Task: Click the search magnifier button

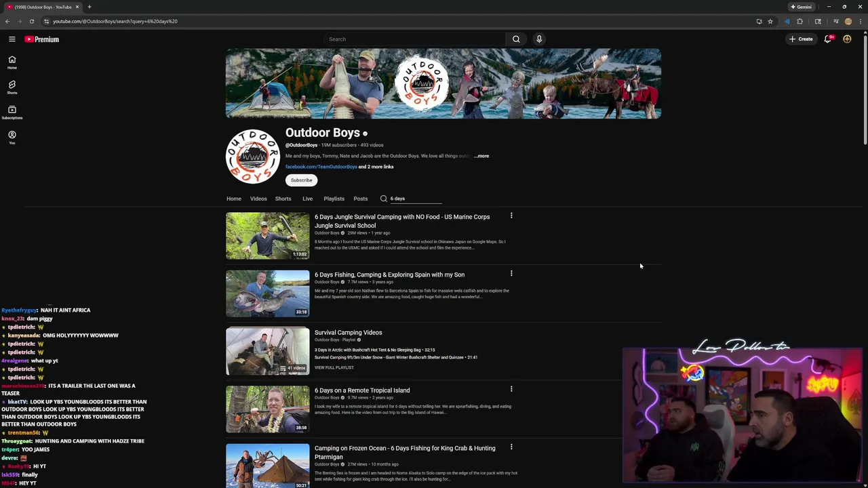Action: tap(516, 39)
